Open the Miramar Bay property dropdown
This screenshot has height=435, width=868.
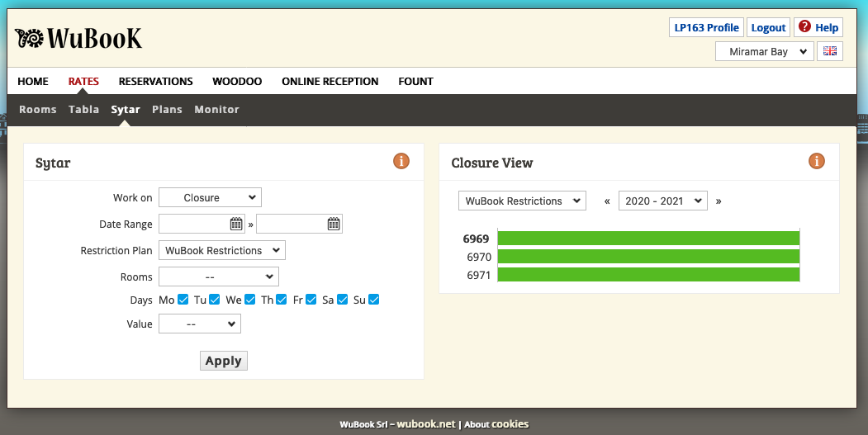click(x=765, y=51)
